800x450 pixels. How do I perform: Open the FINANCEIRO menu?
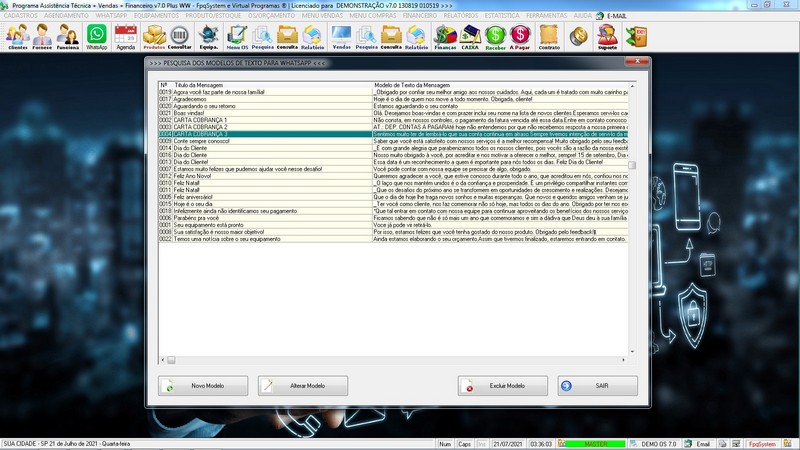420,16
